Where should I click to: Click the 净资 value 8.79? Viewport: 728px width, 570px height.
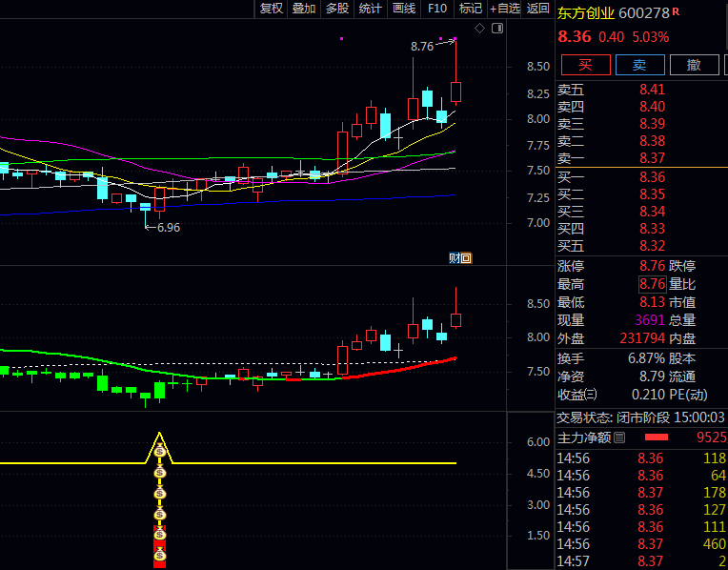point(652,377)
